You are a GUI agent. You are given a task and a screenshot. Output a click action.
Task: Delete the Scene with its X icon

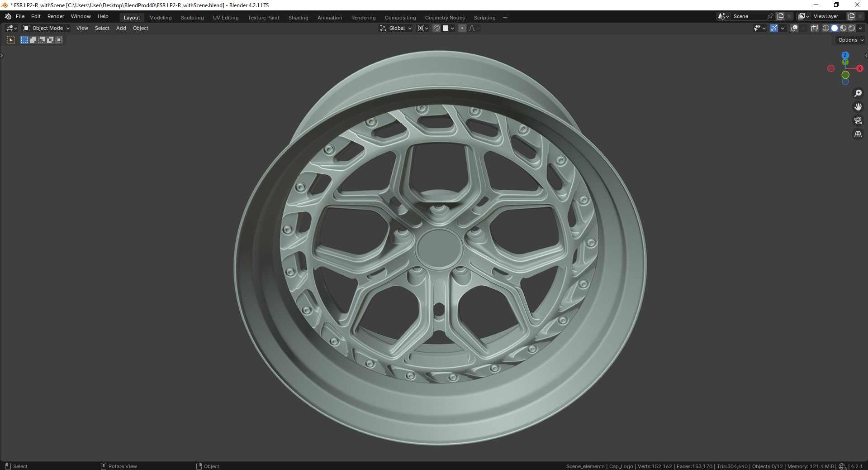[x=790, y=16]
